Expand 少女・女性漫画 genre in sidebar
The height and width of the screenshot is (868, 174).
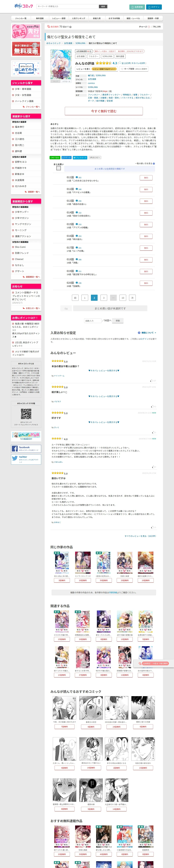[x=26, y=95]
